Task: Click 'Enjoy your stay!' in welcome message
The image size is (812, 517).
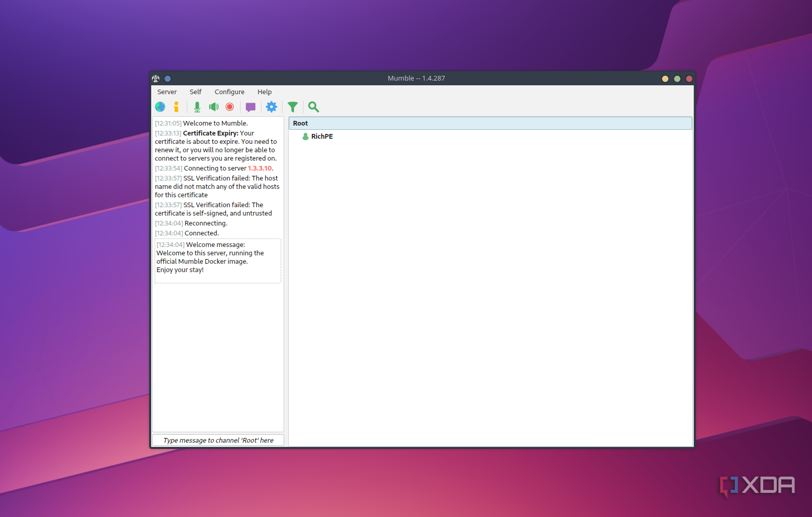Action: click(180, 270)
